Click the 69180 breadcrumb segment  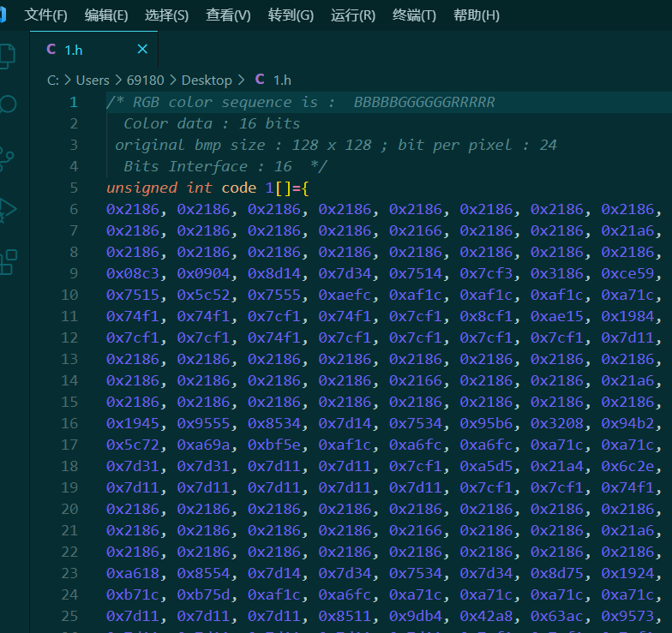pyautogui.click(x=146, y=81)
